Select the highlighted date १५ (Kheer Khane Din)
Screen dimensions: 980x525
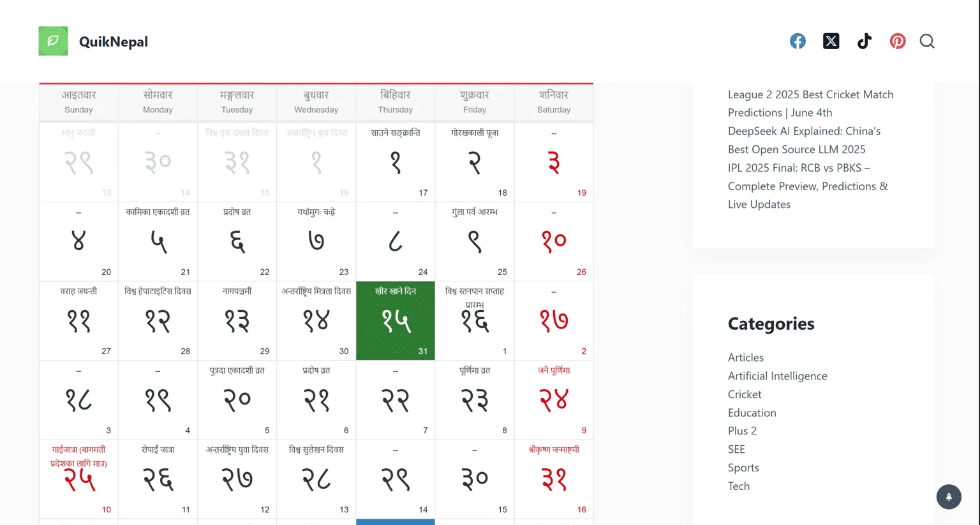(395, 321)
